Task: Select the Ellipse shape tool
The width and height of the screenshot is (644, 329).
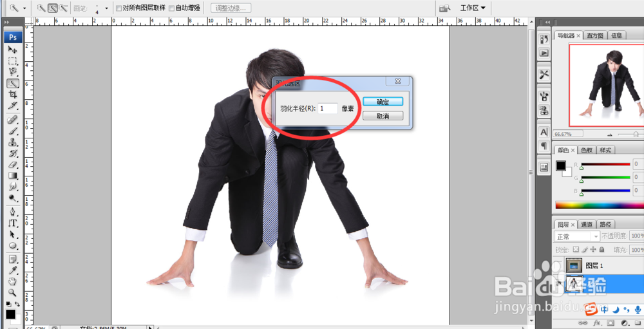Action: tap(13, 245)
